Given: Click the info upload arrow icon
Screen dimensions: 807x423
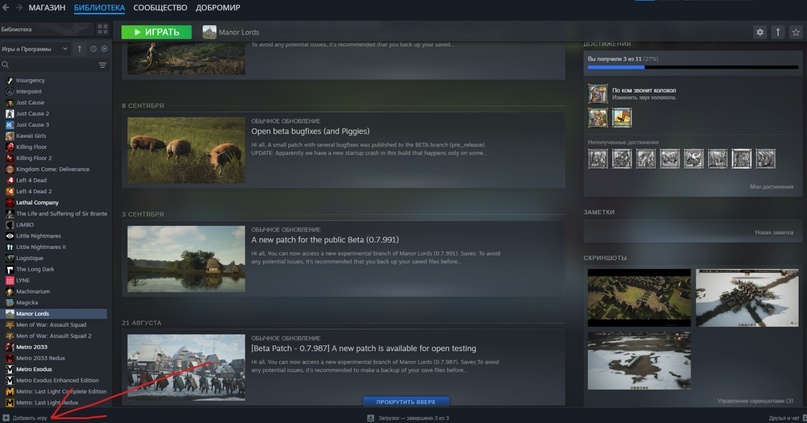Looking at the screenshot, I should coord(778,32).
